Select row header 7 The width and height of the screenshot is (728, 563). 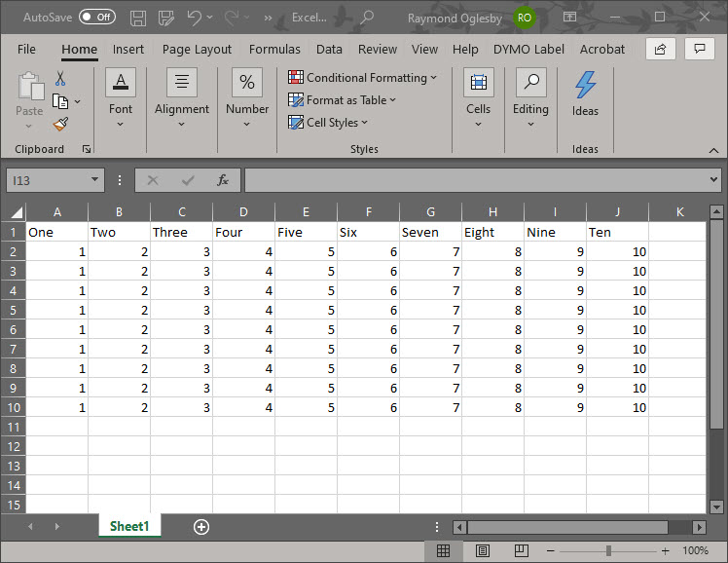coord(13,349)
